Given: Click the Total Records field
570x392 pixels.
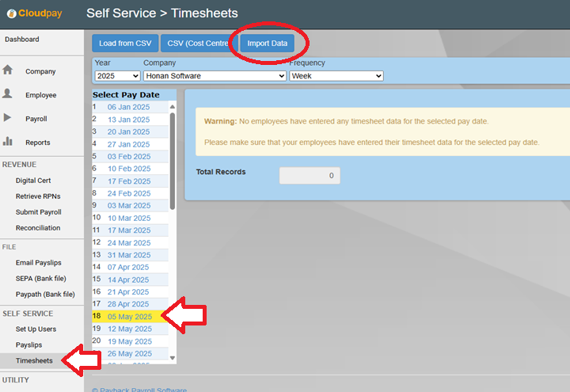Looking at the screenshot, I should (x=310, y=175).
